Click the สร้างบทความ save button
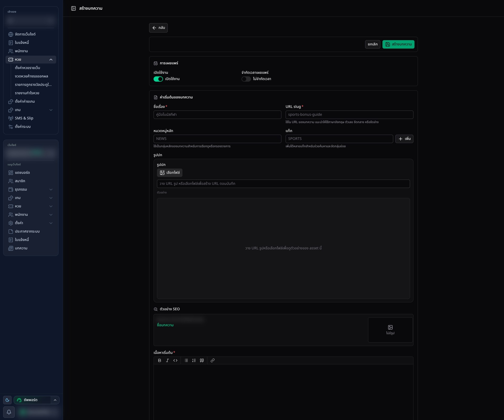504x420 pixels. point(398,44)
